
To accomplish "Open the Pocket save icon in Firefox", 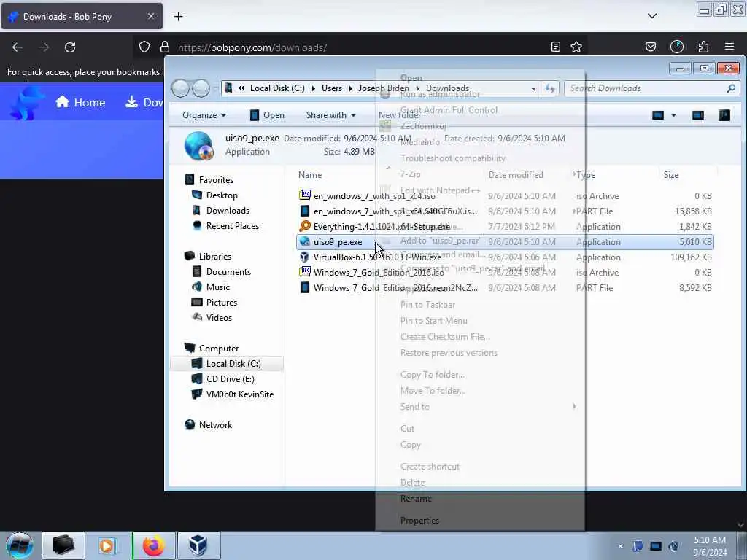I will 650,47.
